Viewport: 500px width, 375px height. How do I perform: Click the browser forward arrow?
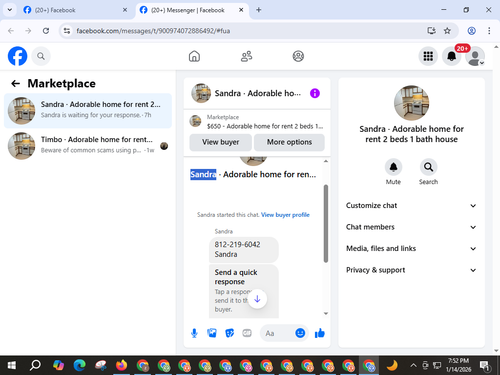tap(28, 31)
